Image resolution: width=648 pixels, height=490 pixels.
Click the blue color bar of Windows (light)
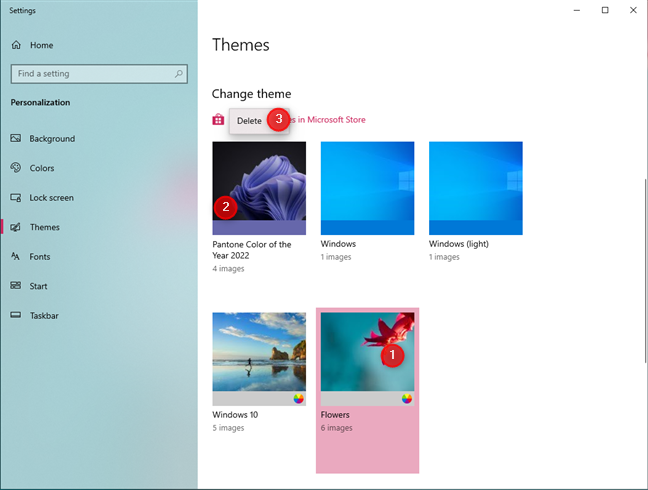476,228
